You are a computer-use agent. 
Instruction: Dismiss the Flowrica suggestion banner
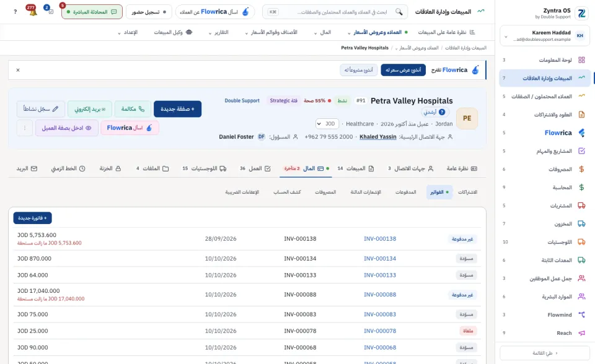coord(18,70)
